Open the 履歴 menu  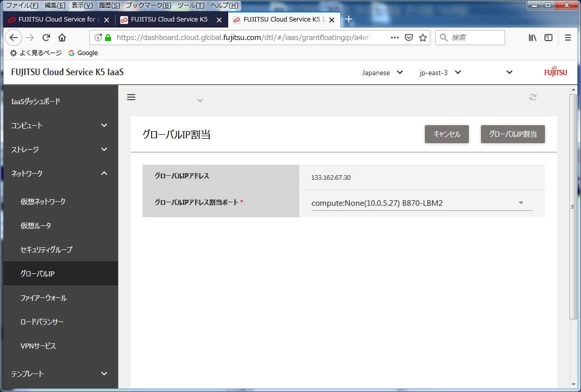(109, 5)
